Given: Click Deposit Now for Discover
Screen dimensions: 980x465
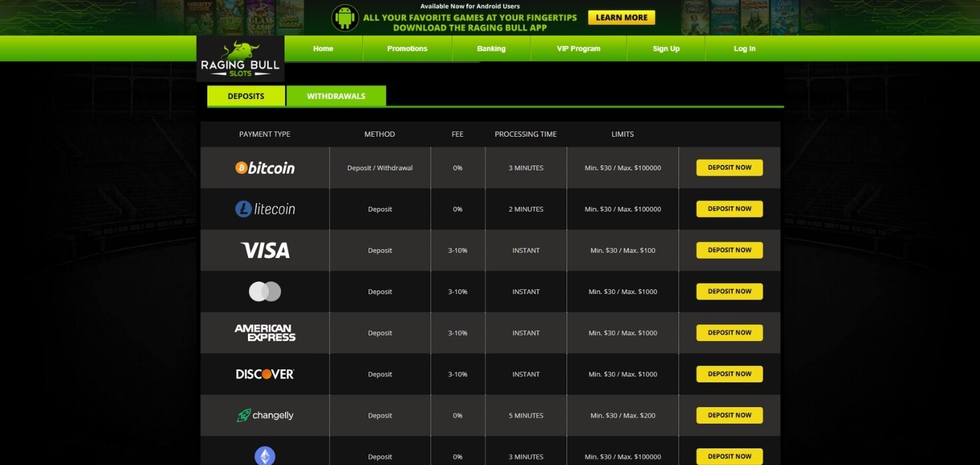Looking at the screenshot, I should coord(729,374).
